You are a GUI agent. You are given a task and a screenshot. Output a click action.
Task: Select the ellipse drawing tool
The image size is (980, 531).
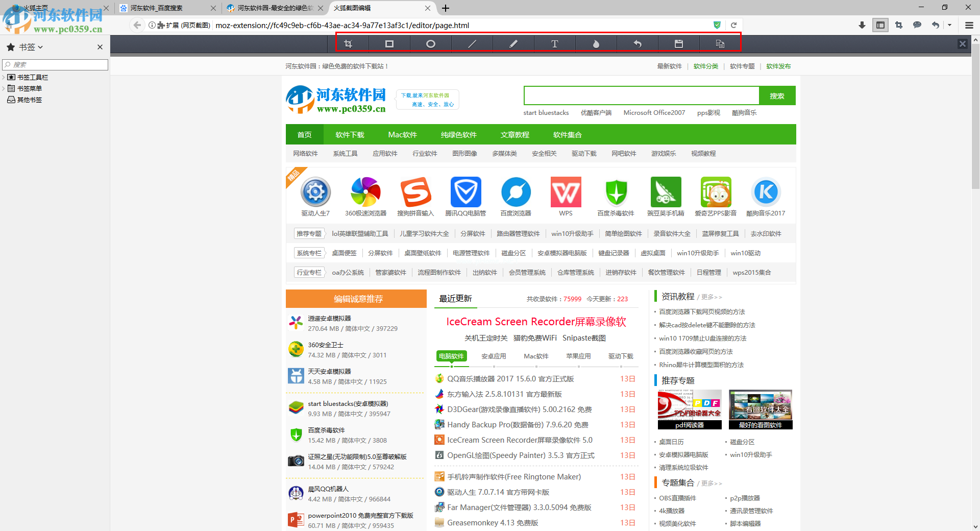click(431, 44)
